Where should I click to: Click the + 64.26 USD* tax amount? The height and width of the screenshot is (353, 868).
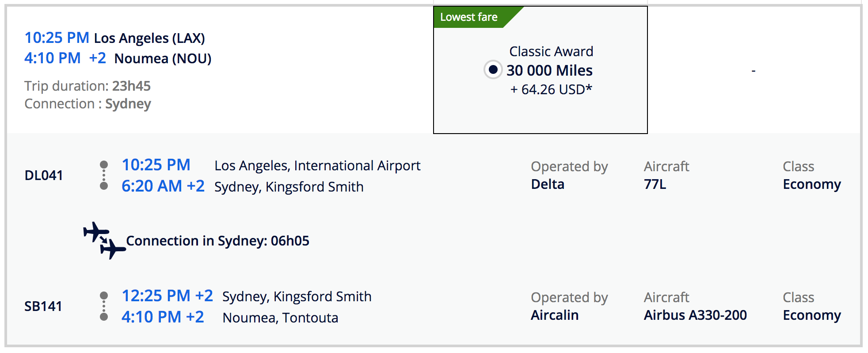(551, 90)
